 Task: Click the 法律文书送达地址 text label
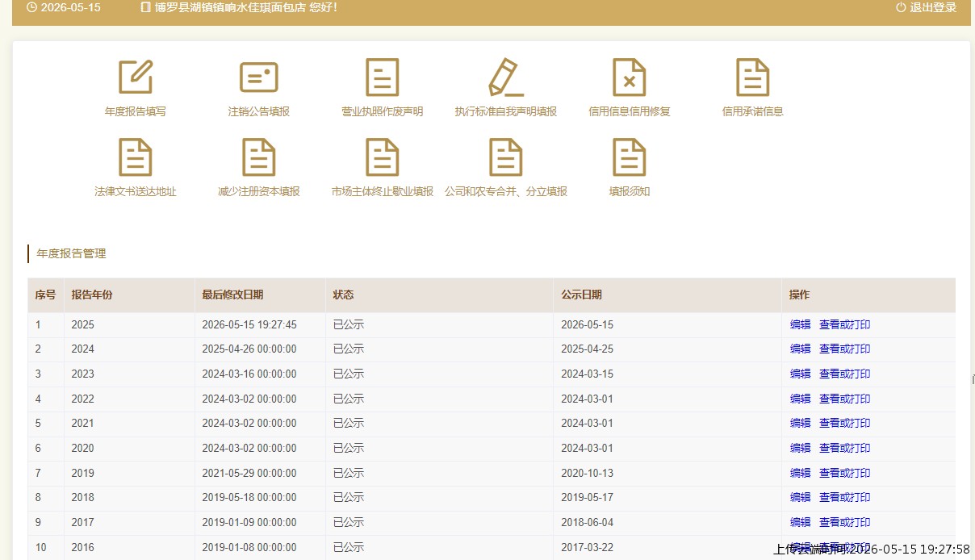pyautogui.click(x=136, y=191)
